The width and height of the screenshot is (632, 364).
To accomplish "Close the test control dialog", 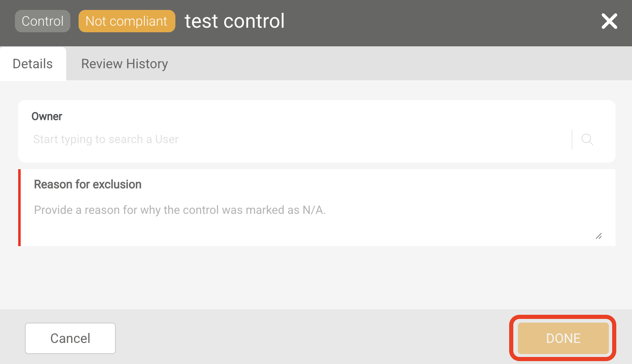I will point(609,21).
